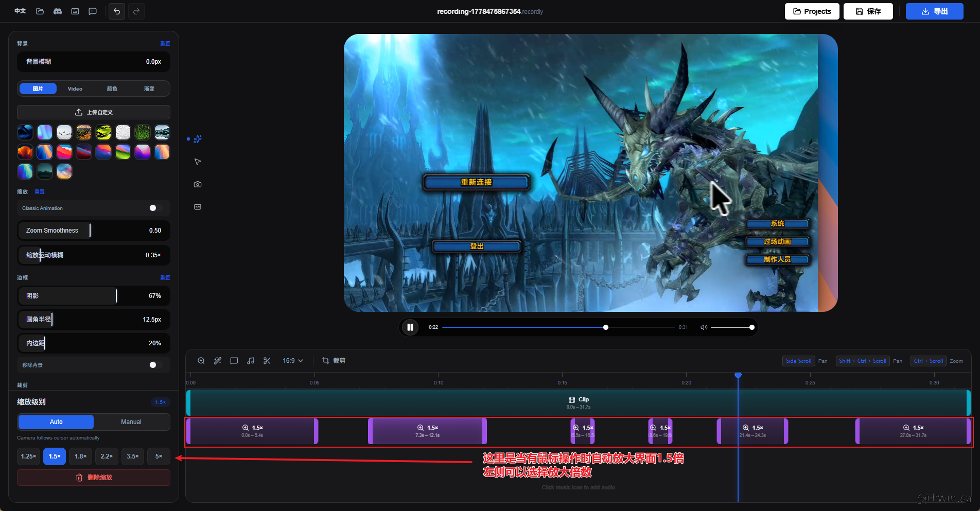Switch to the 渐变 background tab
This screenshot has height=511, width=980.
pos(149,89)
